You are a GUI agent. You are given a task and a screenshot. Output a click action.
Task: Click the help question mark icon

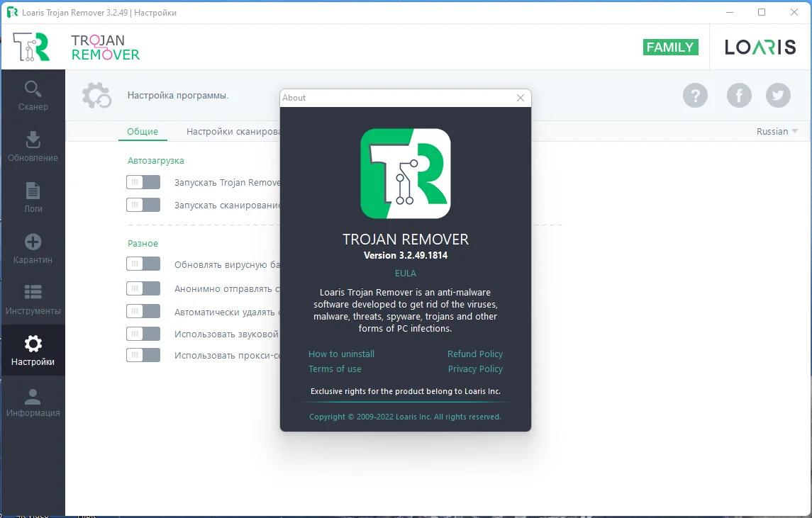tap(695, 95)
